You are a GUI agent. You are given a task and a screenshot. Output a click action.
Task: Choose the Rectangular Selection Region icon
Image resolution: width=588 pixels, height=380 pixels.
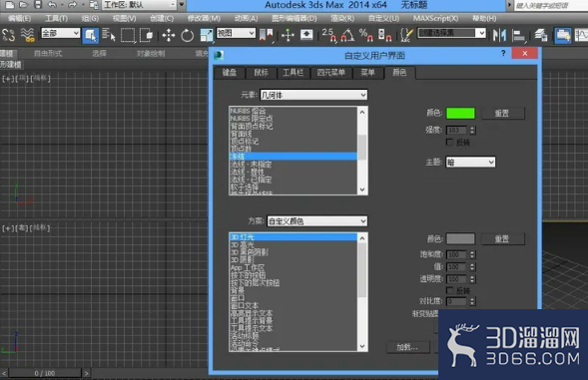[x=128, y=35]
